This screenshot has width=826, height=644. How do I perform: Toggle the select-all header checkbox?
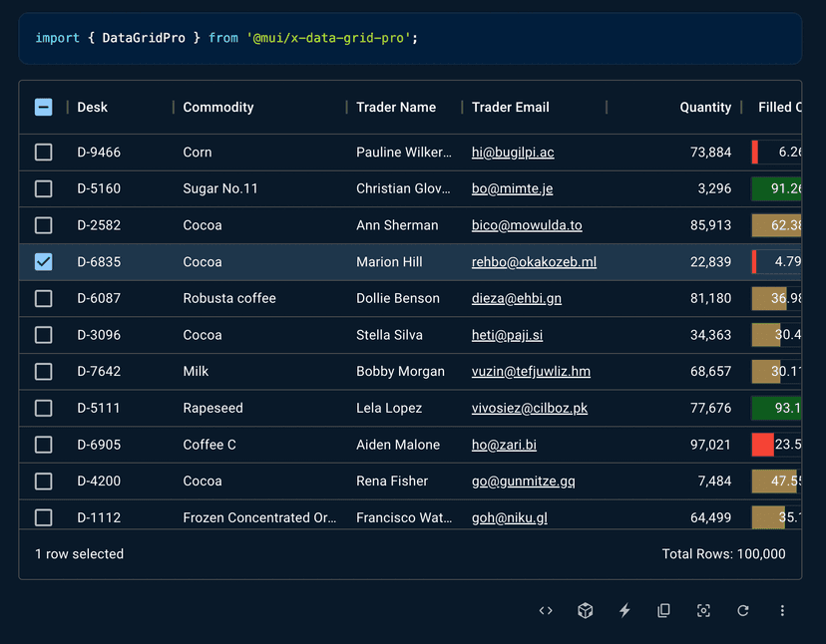(x=43, y=107)
